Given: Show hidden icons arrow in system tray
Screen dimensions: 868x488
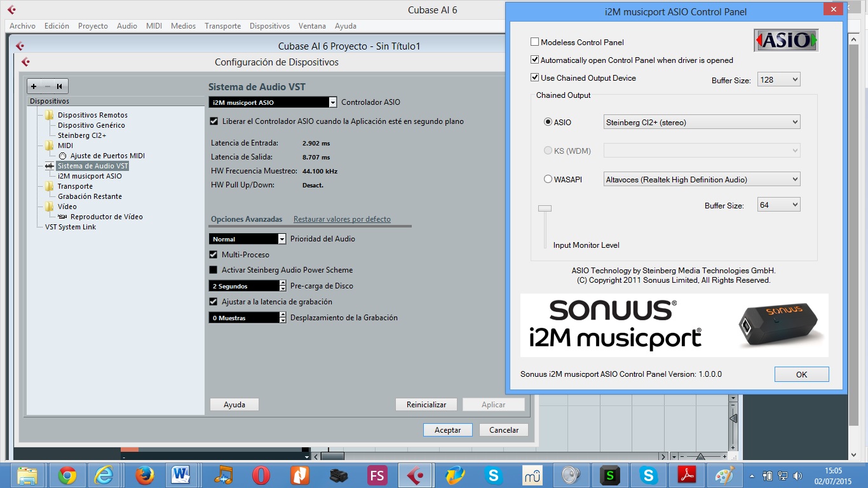Looking at the screenshot, I should coord(752,475).
